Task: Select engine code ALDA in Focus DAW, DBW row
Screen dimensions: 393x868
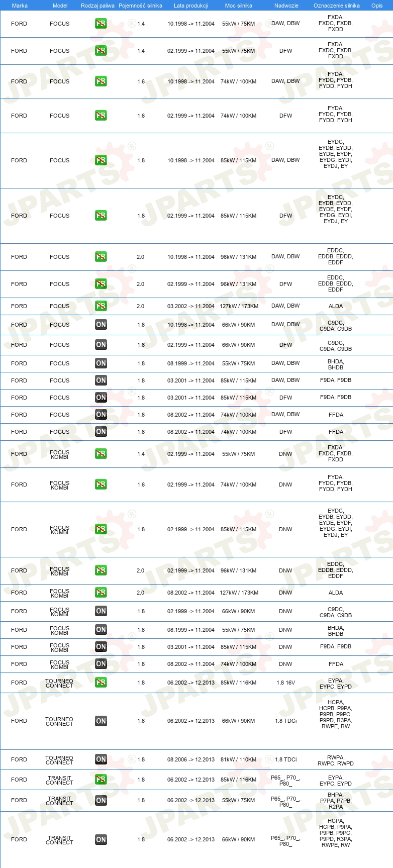Action: point(336,306)
